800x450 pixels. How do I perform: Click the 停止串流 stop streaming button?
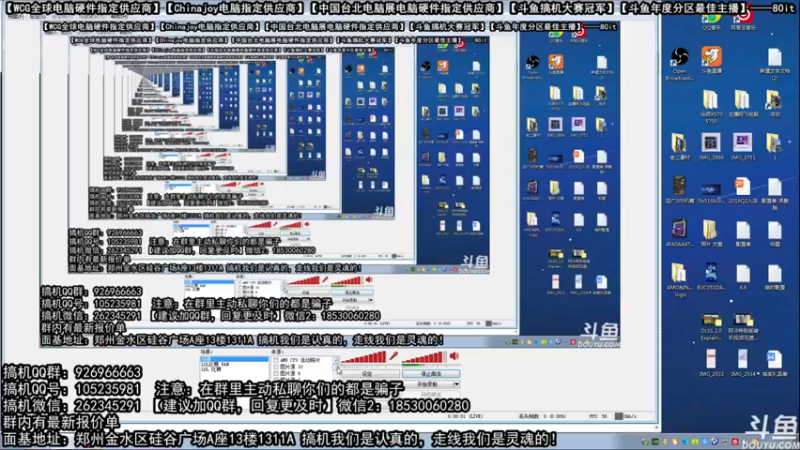tap(431, 374)
